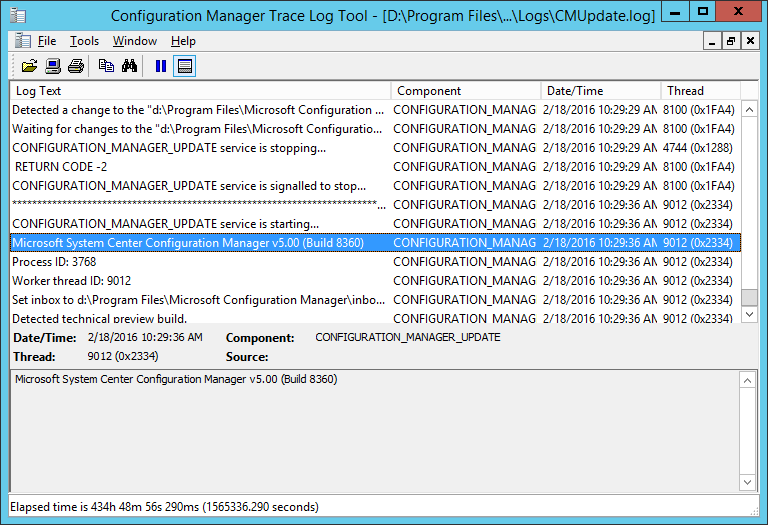
Task: Click the details pane scroll down arrow
Action: pos(747,482)
